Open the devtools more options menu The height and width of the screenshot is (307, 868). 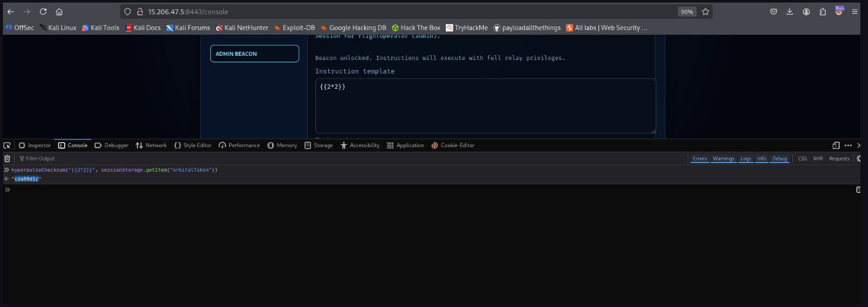click(x=848, y=145)
